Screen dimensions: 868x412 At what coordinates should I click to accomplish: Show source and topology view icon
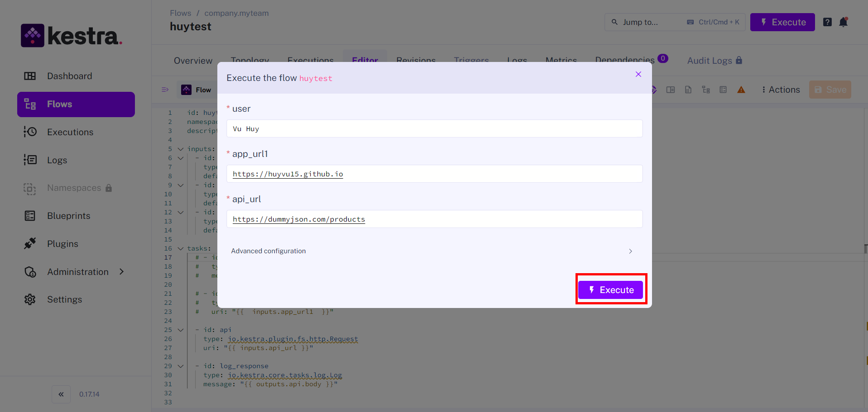click(x=706, y=90)
